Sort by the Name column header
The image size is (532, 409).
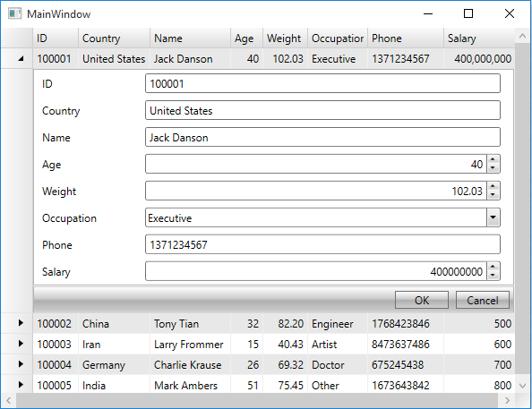tap(191, 38)
